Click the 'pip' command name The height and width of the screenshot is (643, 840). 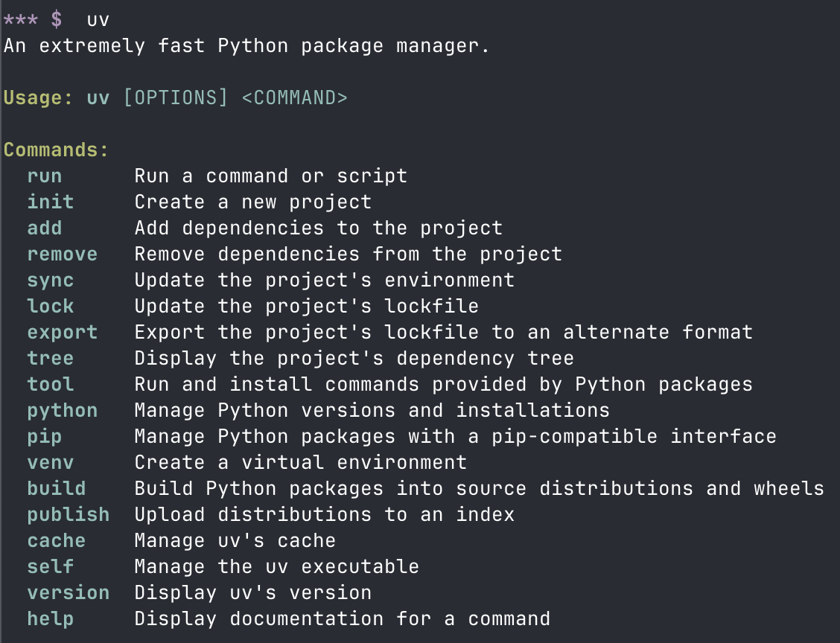point(45,437)
